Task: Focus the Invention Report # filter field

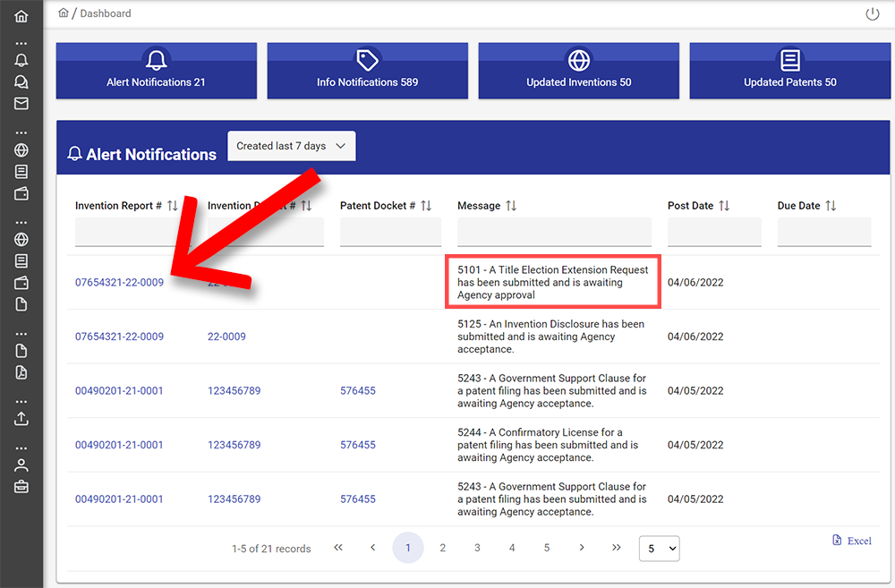Action: pyautogui.click(x=132, y=232)
